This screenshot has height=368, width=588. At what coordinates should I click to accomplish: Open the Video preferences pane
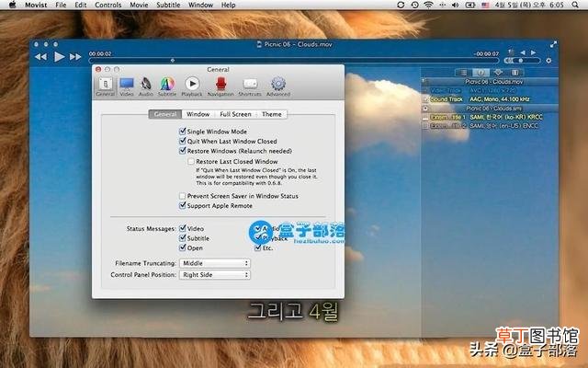(127, 86)
